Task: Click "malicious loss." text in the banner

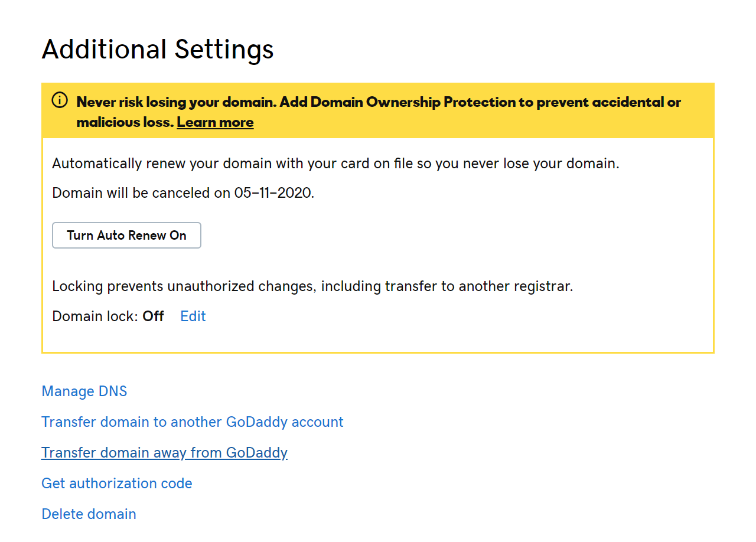Action: coord(125,122)
